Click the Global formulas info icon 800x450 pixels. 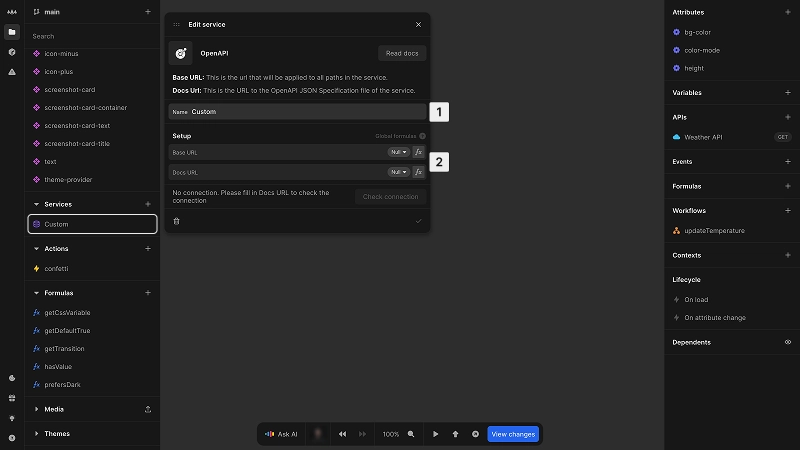422,136
